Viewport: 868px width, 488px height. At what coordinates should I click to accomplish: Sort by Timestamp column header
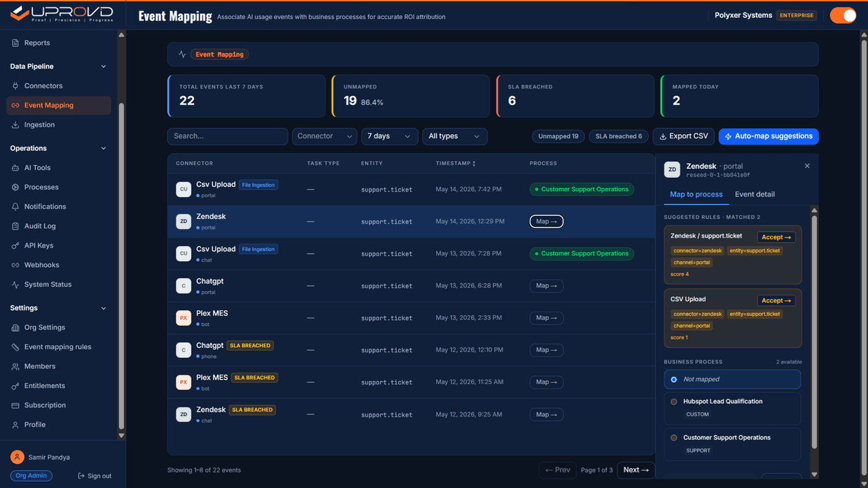tap(456, 163)
